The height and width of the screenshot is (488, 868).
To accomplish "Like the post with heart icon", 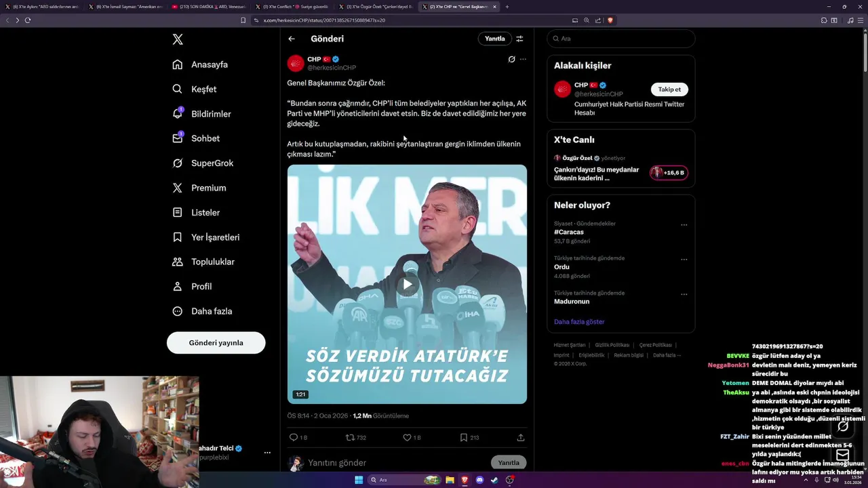I will [407, 438].
